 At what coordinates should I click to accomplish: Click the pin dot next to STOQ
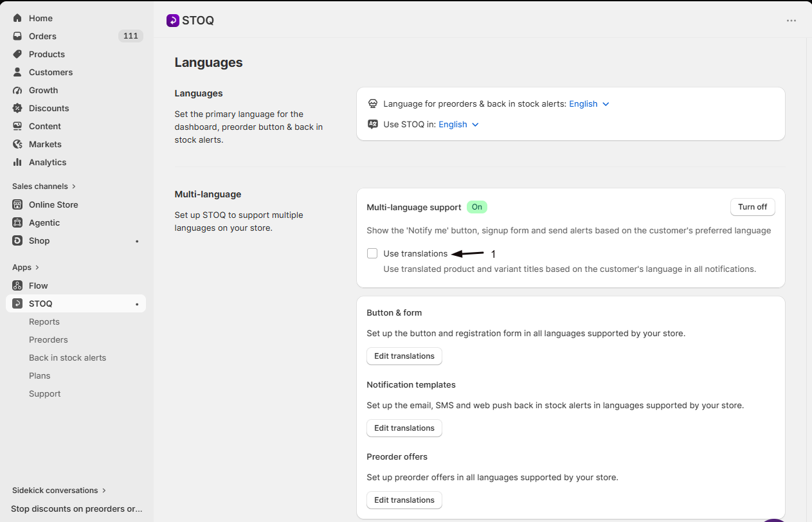pyautogui.click(x=137, y=304)
